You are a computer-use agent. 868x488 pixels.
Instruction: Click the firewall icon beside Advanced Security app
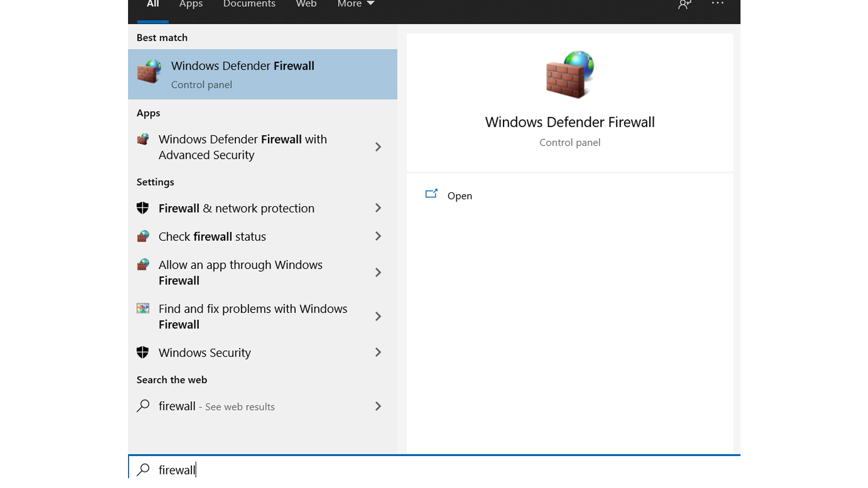click(x=143, y=139)
